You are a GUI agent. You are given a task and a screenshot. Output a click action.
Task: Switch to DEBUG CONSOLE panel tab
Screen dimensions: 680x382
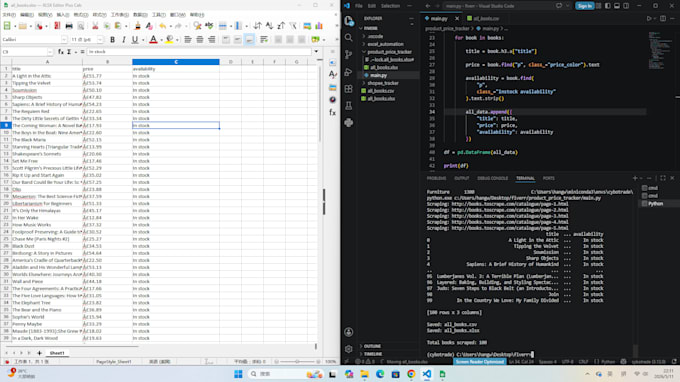pos(493,178)
